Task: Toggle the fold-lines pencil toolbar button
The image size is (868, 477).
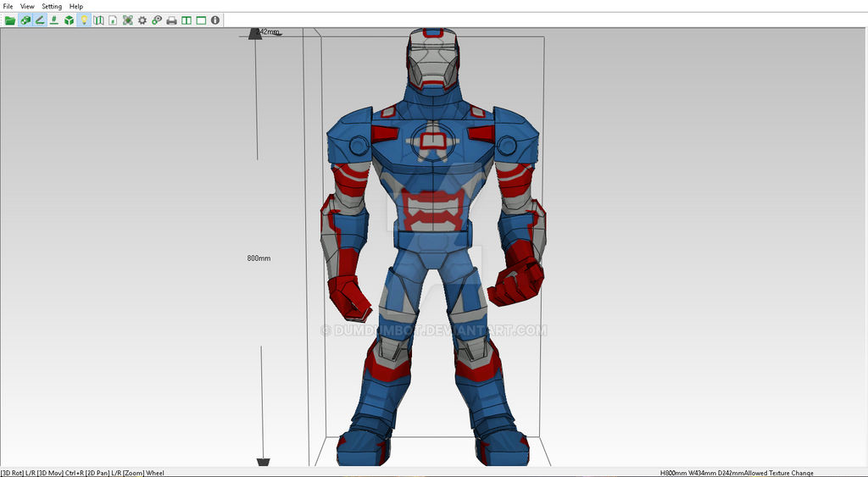Action: point(39,20)
